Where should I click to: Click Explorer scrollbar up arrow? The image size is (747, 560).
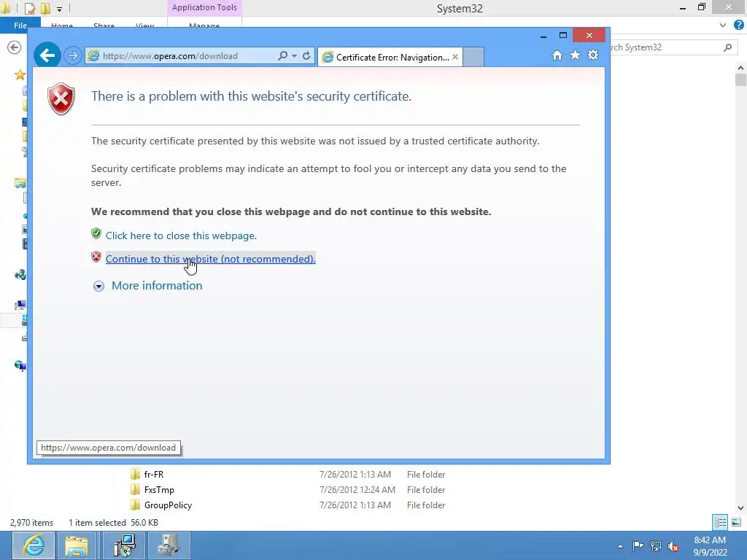740,68
